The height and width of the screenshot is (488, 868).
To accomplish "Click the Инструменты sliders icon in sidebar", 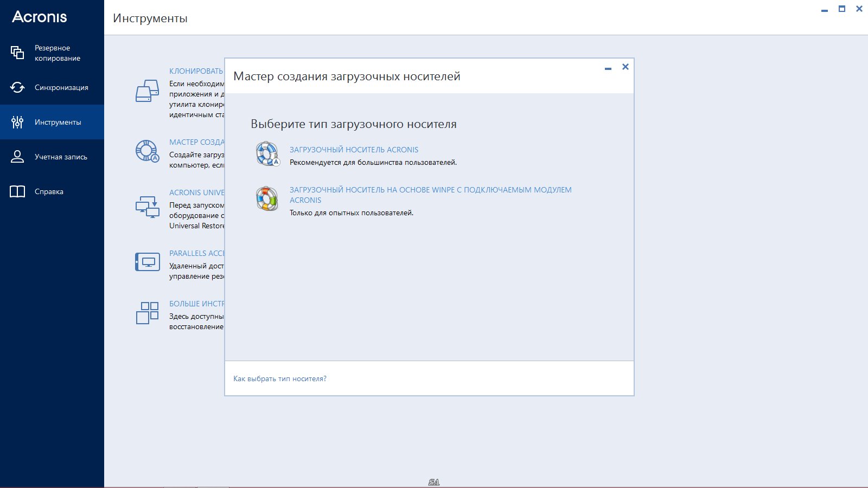I will click(17, 122).
